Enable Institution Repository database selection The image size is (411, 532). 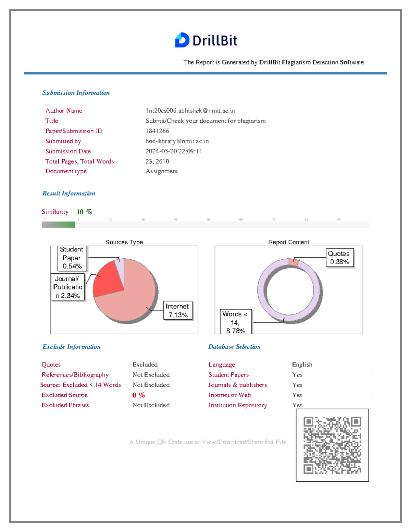(x=297, y=405)
